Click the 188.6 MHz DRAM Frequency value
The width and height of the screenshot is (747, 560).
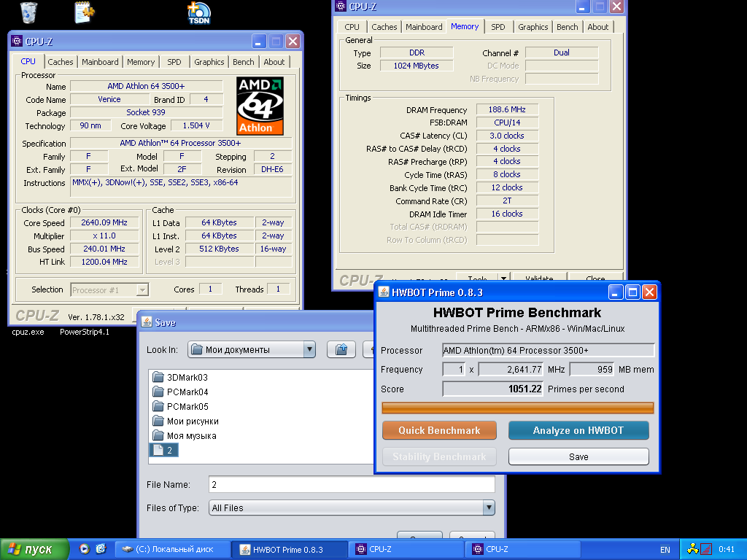coord(507,109)
